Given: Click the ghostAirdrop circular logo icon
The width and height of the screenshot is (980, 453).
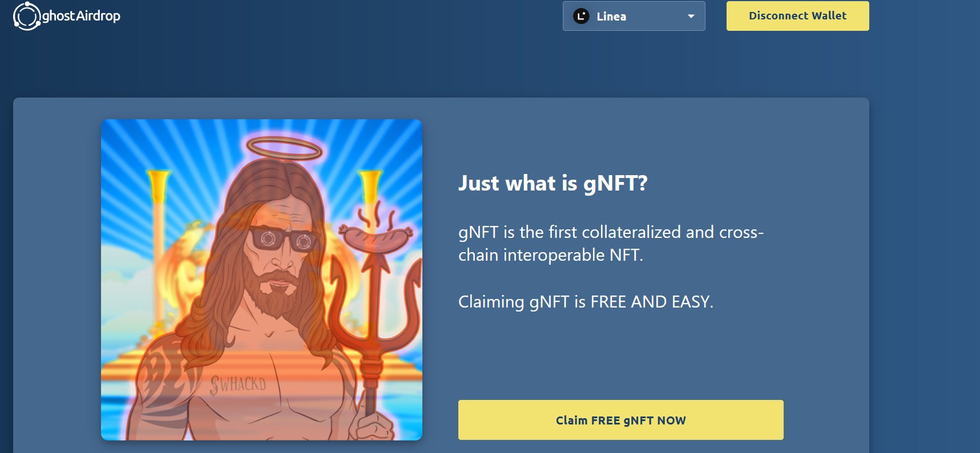Looking at the screenshot, I should (27, 16).
